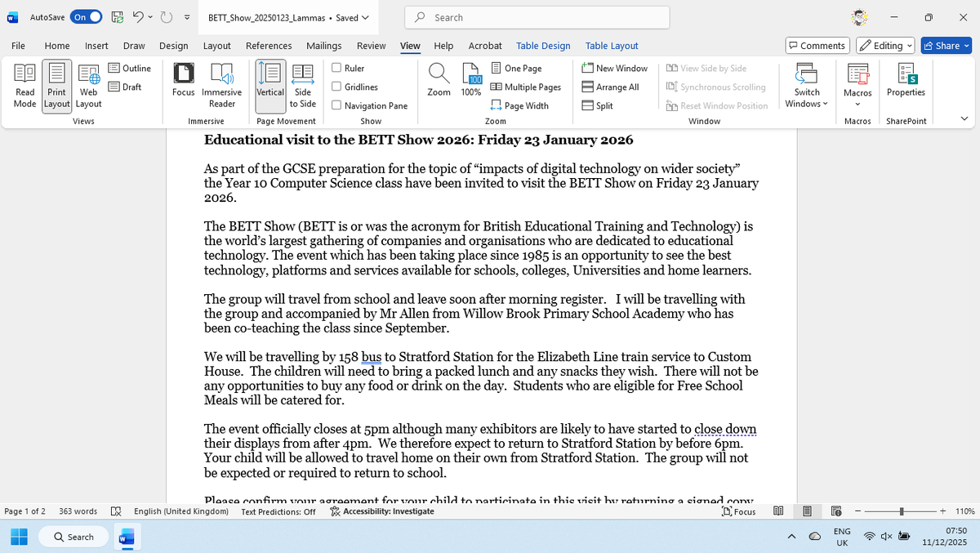Open Review tab
This screenshot has height=553, width=980.
click(x=371, y=46)
